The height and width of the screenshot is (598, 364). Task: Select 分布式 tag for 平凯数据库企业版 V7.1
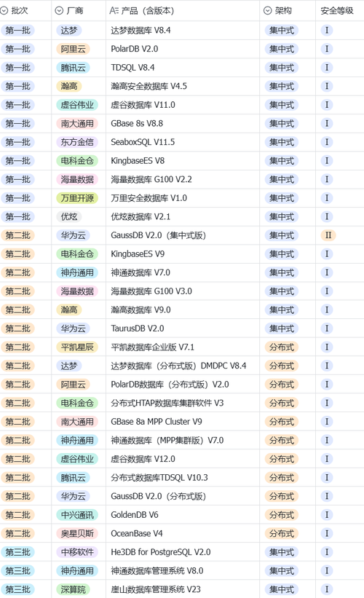(x=282, y=347)
